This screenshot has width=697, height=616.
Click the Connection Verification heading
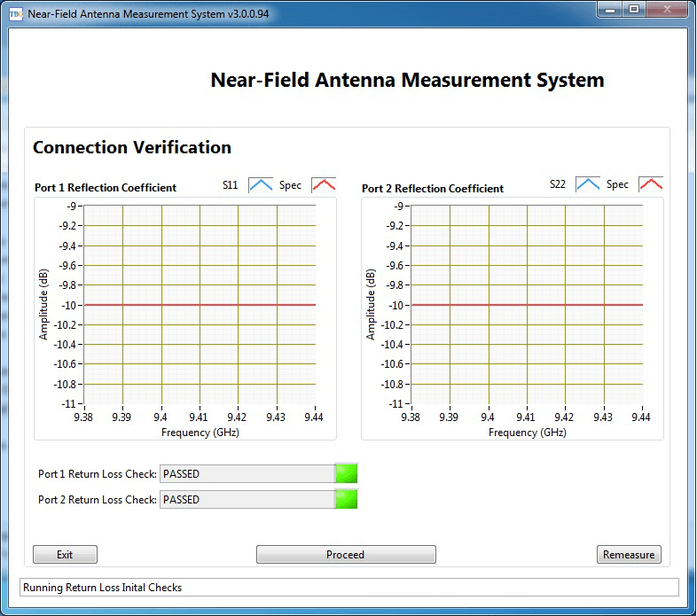(132, 147)
